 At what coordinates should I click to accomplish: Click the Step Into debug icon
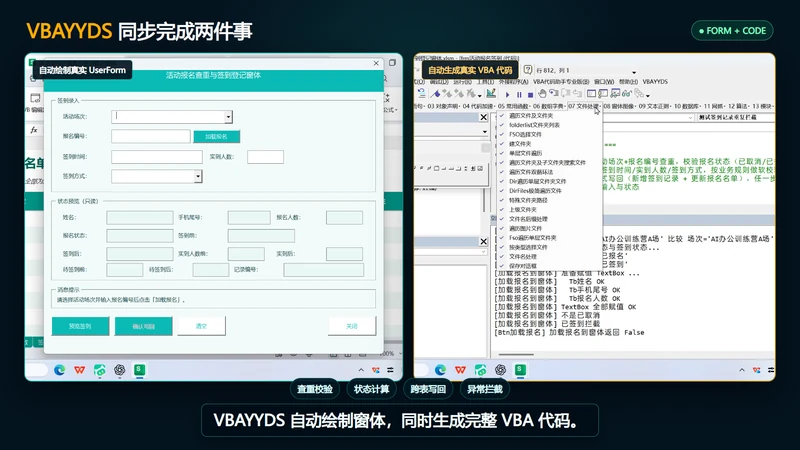[554, 93]
